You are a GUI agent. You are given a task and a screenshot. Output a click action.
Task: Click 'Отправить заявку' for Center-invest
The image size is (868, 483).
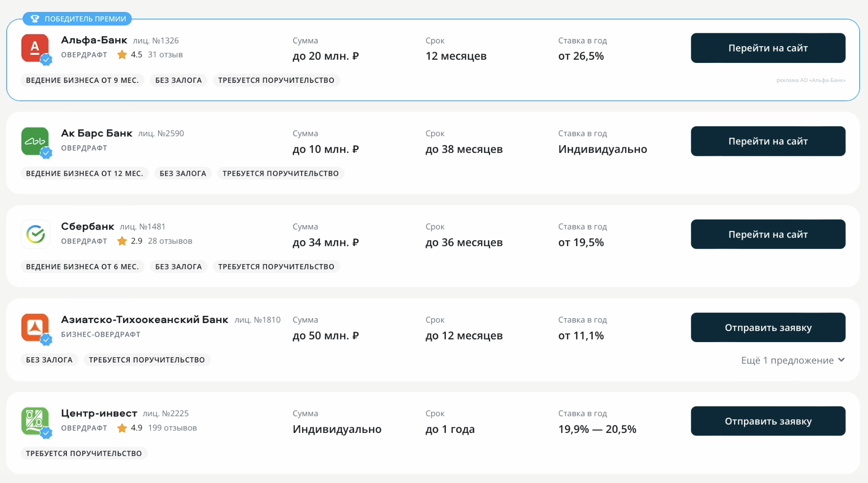pos(768,421)
